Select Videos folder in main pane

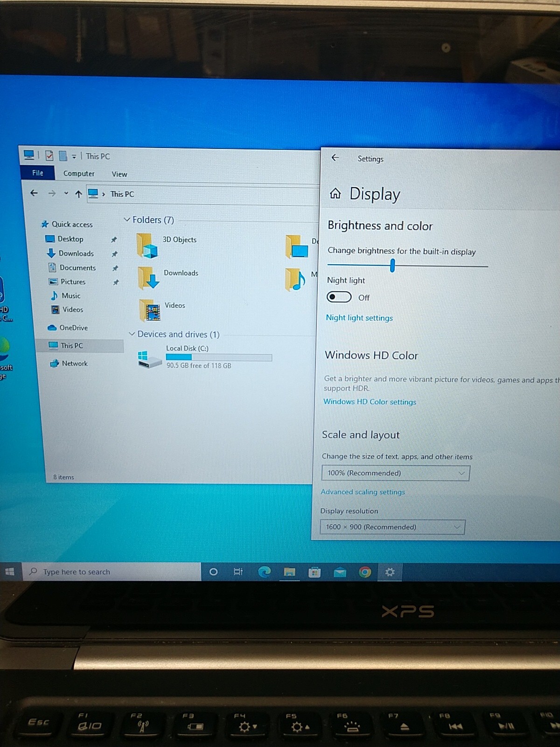tap(163, 310)
